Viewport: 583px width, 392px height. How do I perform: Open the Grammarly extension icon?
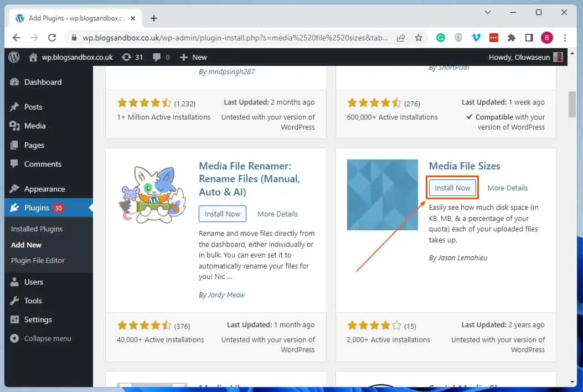tap(441, 38)
